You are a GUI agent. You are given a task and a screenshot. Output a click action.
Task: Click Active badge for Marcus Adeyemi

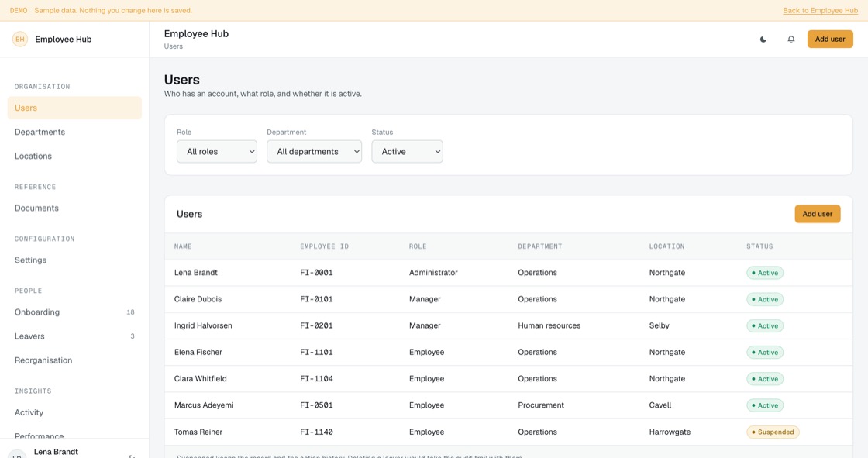(765, 405)
